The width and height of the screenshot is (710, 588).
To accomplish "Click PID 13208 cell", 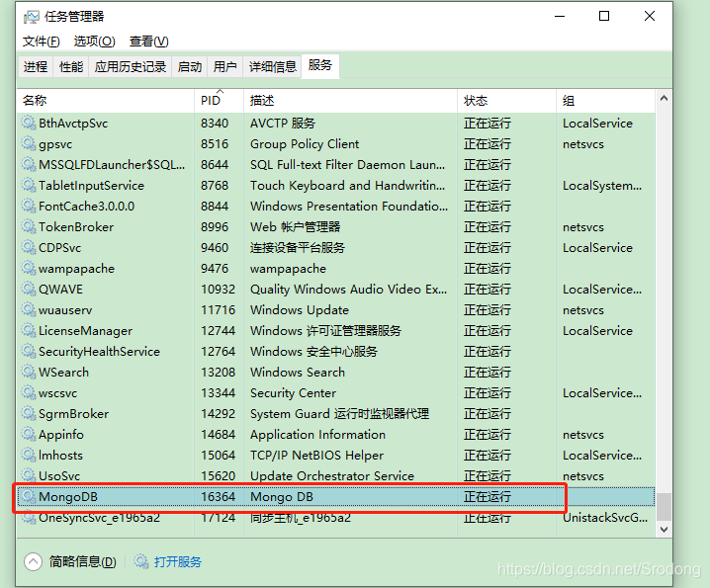I will tap(218, 373).
